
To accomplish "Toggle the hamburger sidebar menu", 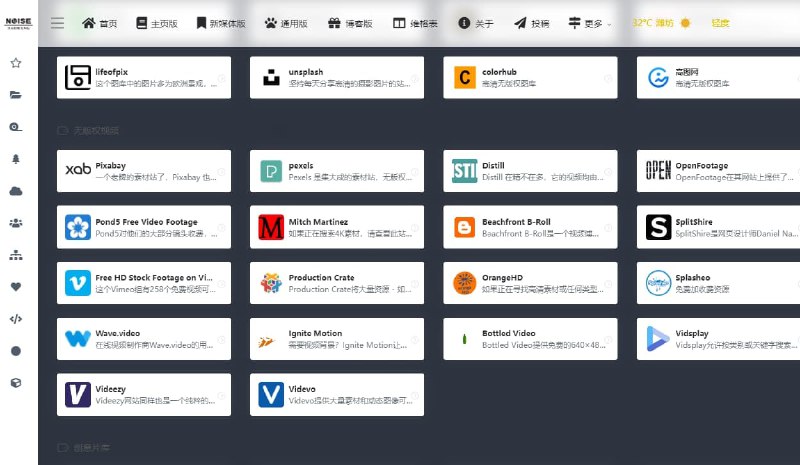I will 57,23.
